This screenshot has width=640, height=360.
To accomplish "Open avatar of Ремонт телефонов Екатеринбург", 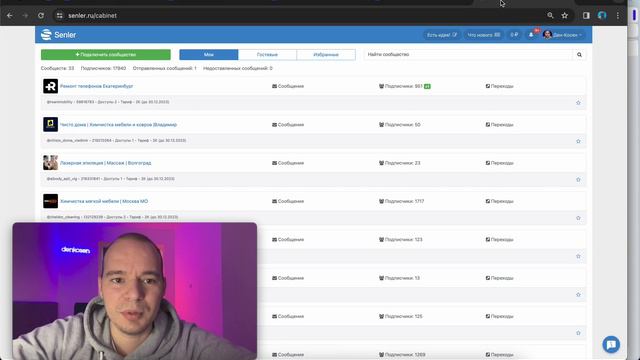I will (51, 86).
